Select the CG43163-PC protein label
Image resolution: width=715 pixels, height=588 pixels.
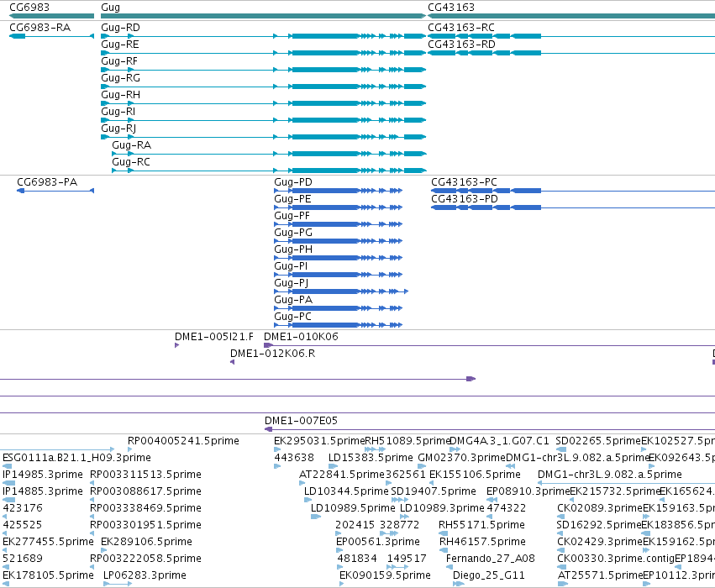point(464,182)
